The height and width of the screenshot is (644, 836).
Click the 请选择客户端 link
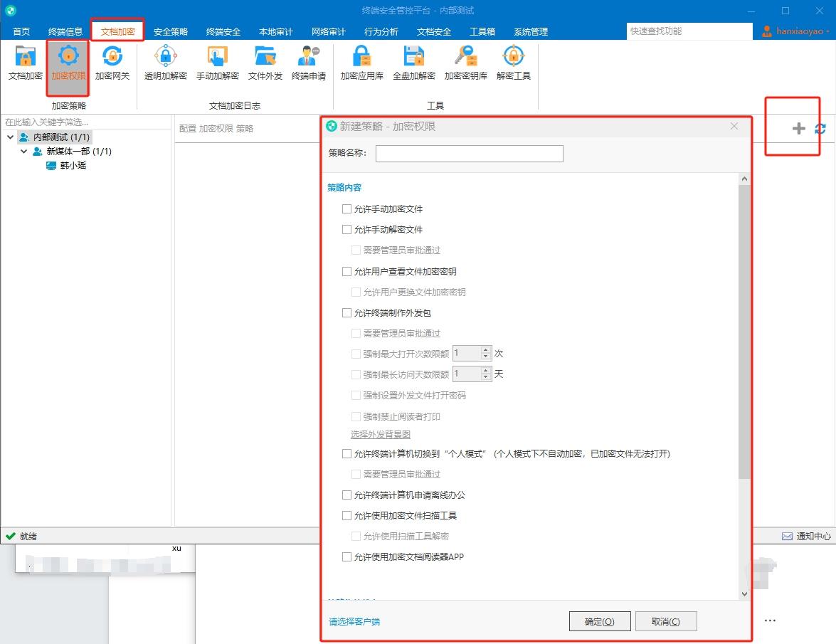354,622
